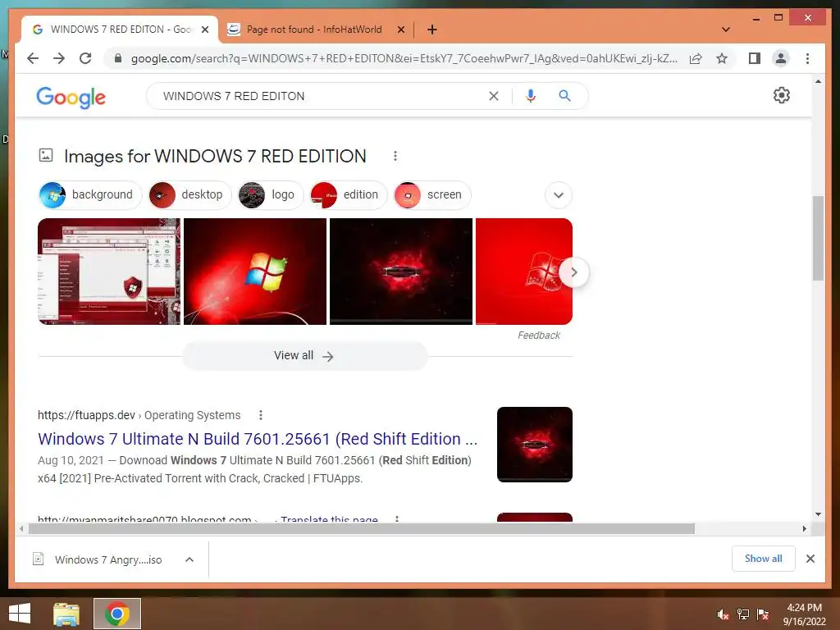Filter images by screen chip
The height and width of the screenshot is (630, 840).
point(431,194)
